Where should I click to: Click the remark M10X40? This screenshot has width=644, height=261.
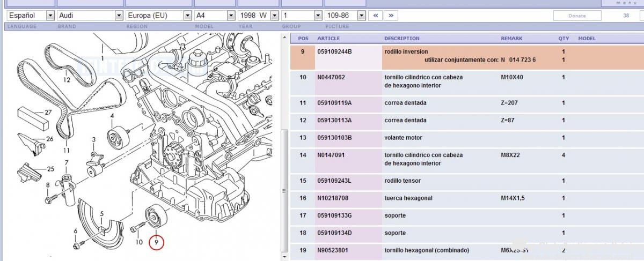(x=512, y=77)
